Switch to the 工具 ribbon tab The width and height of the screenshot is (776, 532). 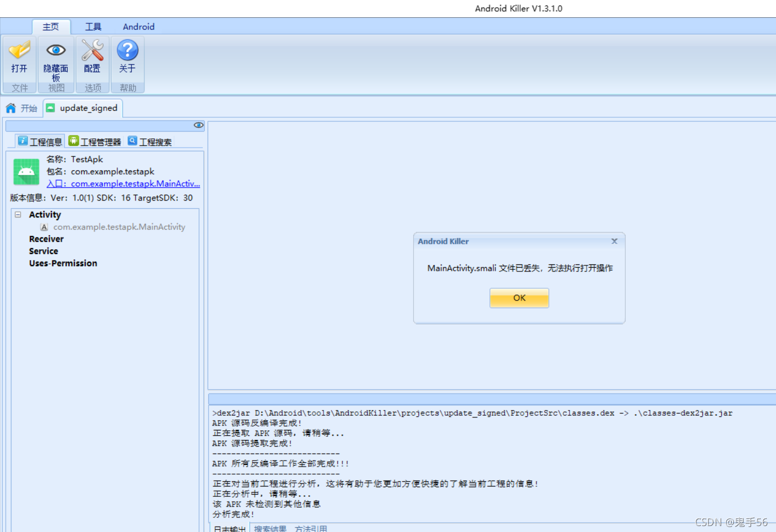pos(93,26)
